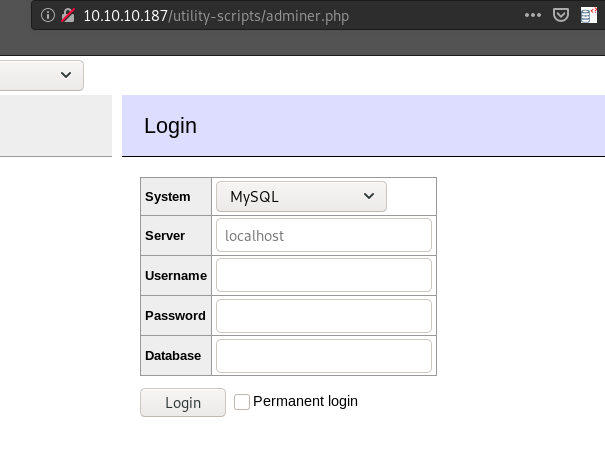Click the Permanent login label text
The image size is (605, 458).
click(x=305, y=401)
